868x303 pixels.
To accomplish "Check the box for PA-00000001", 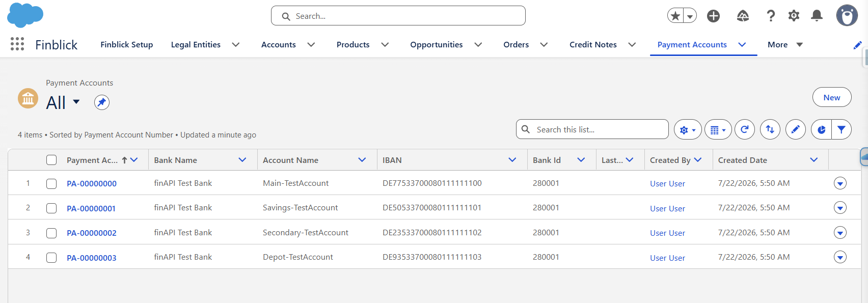I will [51, 208].
